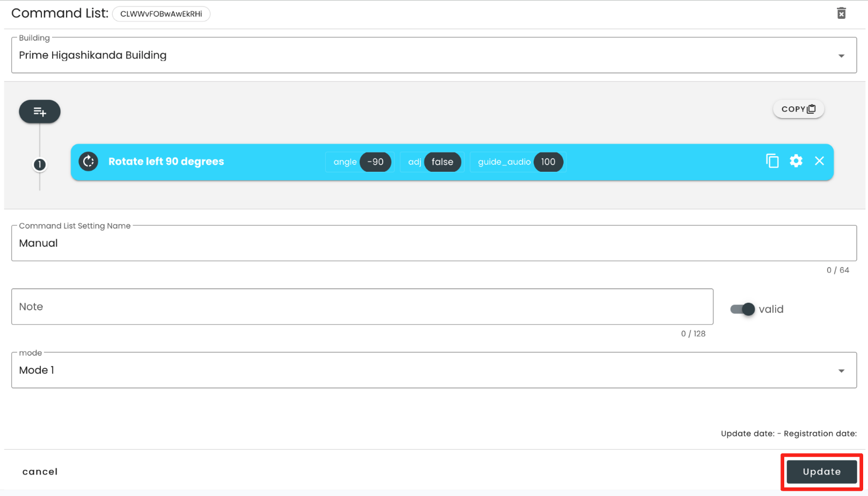Click the add command button
The width and height of the screenshot is (868, 496).
coord(40,112)
